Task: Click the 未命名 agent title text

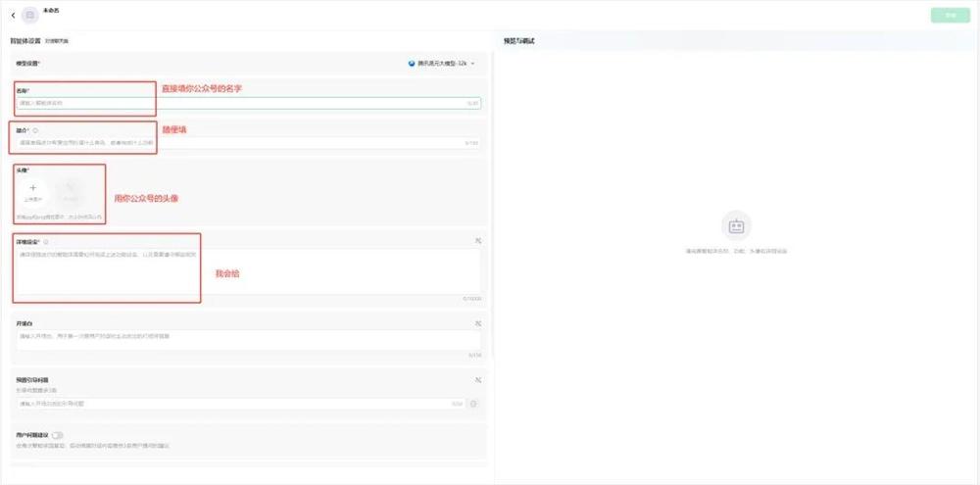Action: pyautogui.click(x=51, y=11)
